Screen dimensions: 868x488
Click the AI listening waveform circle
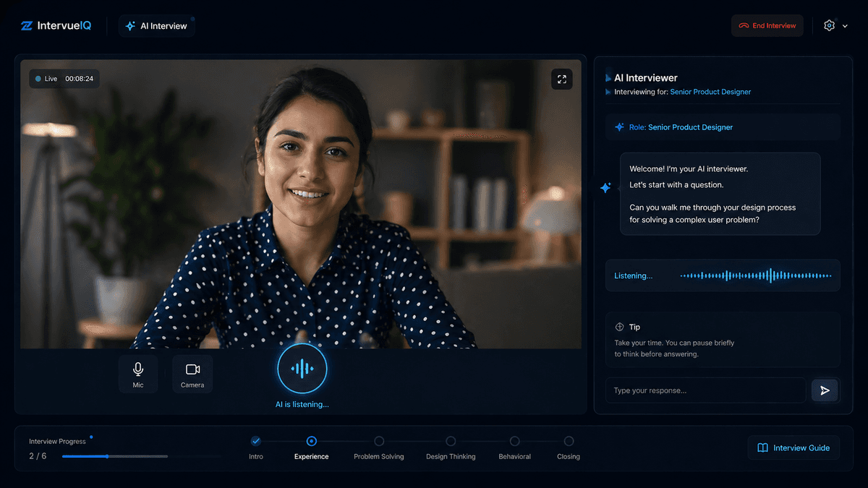click(302, 368)
